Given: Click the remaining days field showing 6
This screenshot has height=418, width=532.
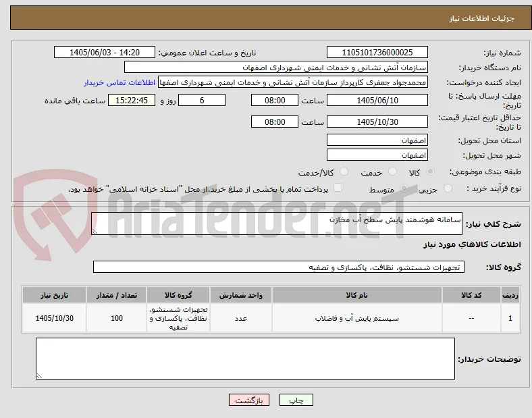Looking at the screenshot, I should (202, 100).
